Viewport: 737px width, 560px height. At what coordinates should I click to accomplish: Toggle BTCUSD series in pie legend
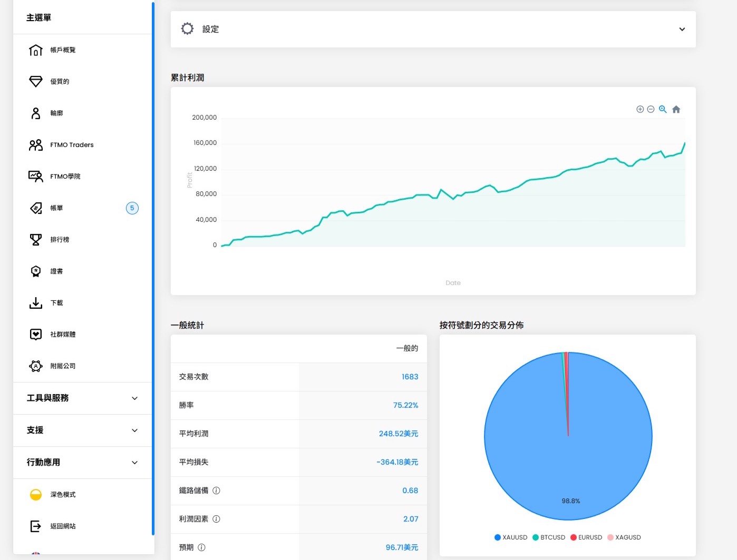pos(549,537)
